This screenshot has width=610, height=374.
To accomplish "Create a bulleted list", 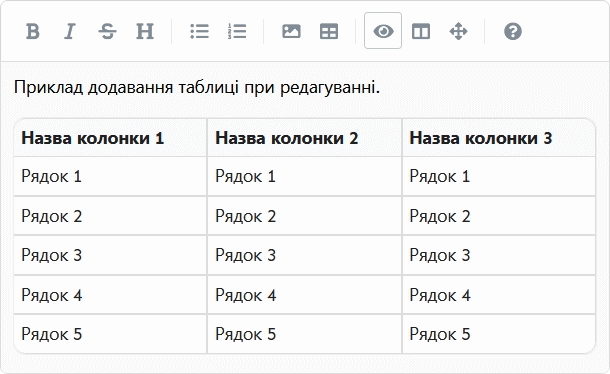I will (200, 31).
